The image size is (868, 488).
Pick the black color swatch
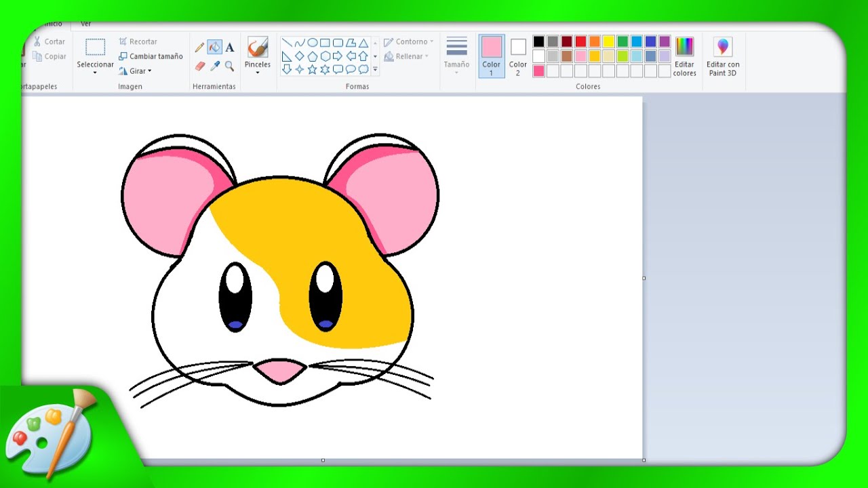(538, 41)
